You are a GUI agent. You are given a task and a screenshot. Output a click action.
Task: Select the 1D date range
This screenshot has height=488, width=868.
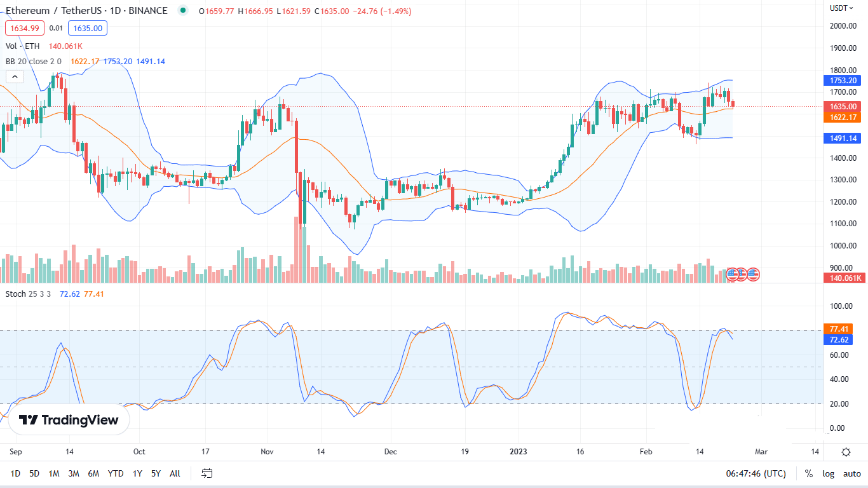pos(15,473)
